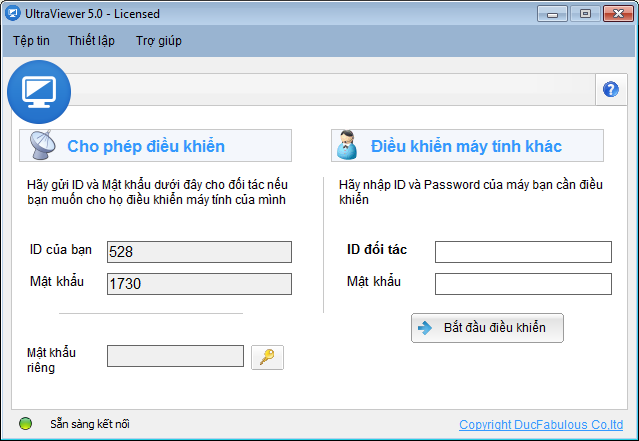Viewport: 639px width, 441px height.
Task: Open the Thiết lập menu
Action: coord(91,41)
